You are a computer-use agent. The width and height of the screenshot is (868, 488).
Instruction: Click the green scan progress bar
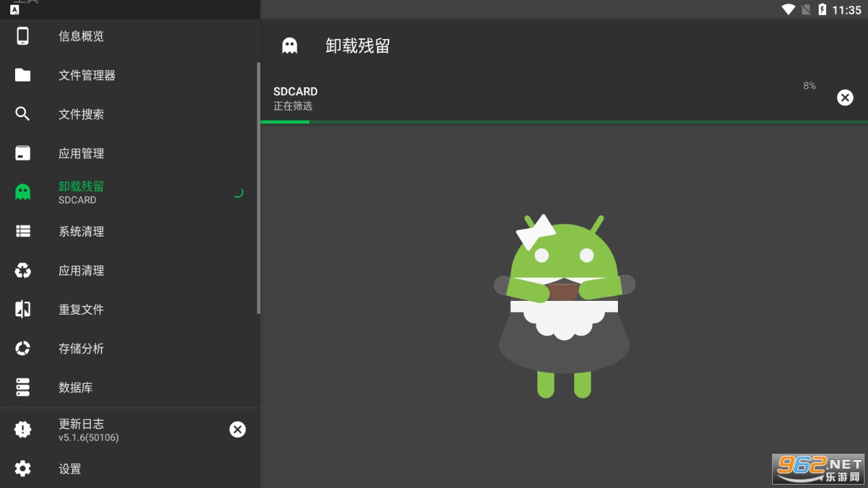coord(564,122)
